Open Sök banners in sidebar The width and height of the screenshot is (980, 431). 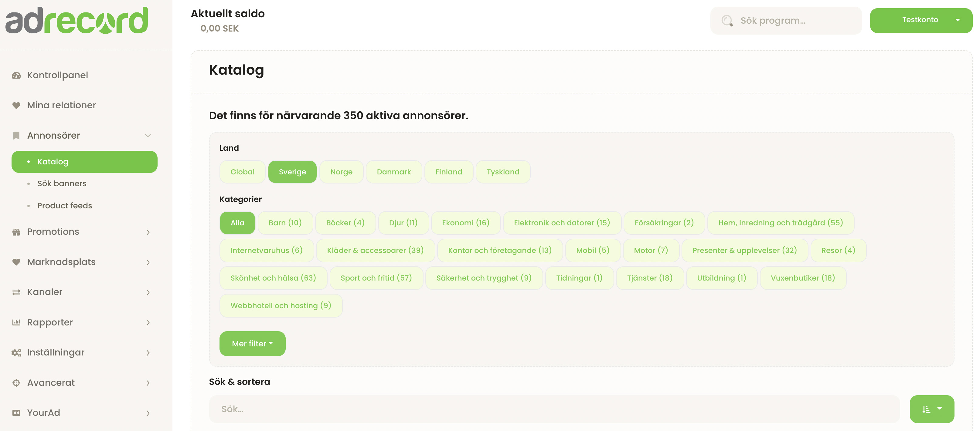pyautogui.click(x=62, y=184)
